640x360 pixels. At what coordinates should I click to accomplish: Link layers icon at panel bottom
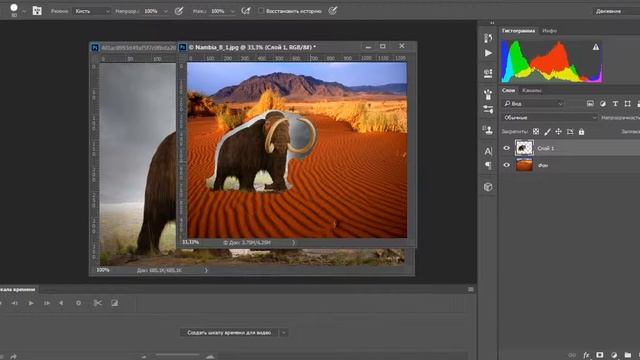[572, 355]
